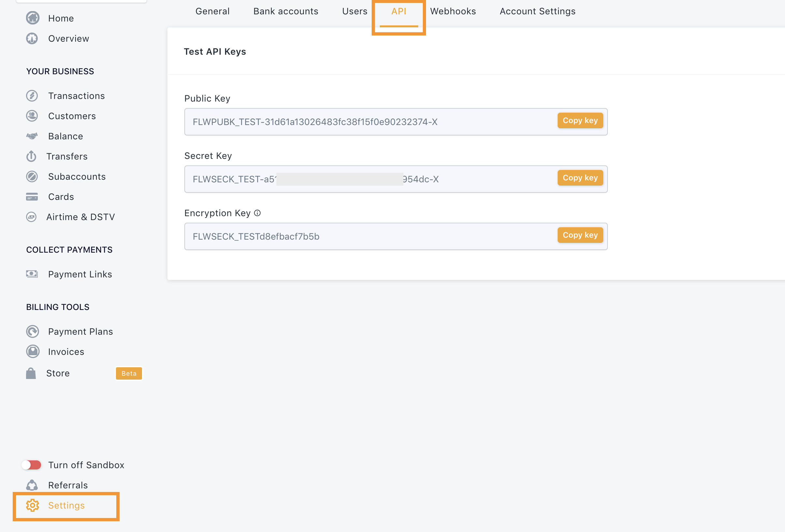The image size is (785, 532).
Task: Click the Balance handshake icon
Action: 32,136
